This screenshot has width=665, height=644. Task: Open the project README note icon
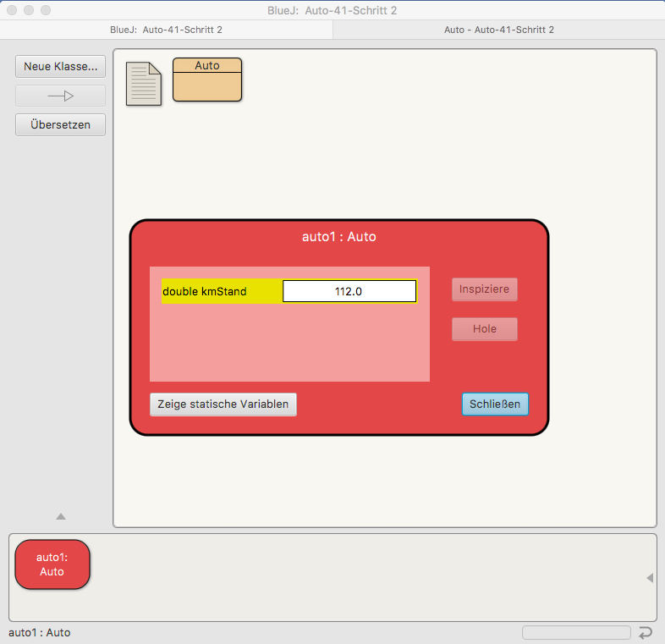(143, 84)
